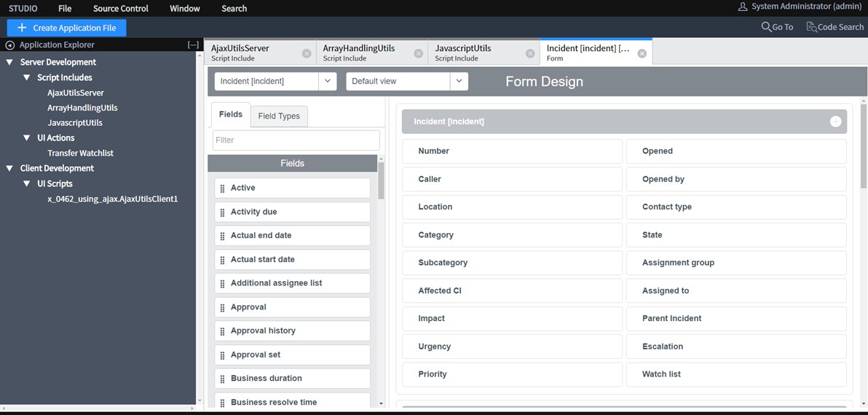Viewport: 868px width, 415px height.
Task: Click the Filter input field
Action: click(296, 140)
